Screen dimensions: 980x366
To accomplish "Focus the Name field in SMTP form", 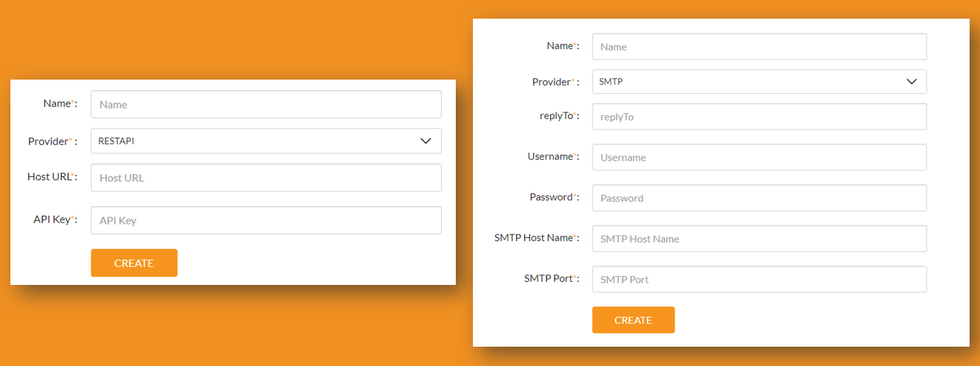I will tap(758, 47).
